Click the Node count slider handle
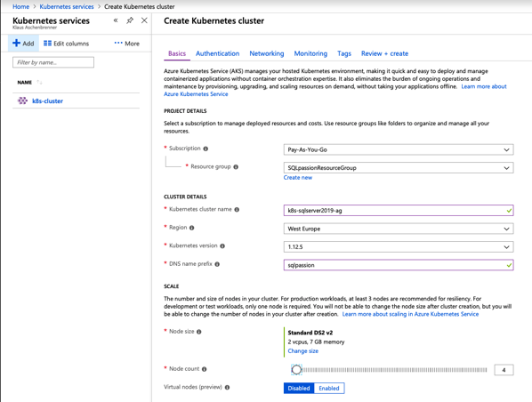 tap(296, 370)
